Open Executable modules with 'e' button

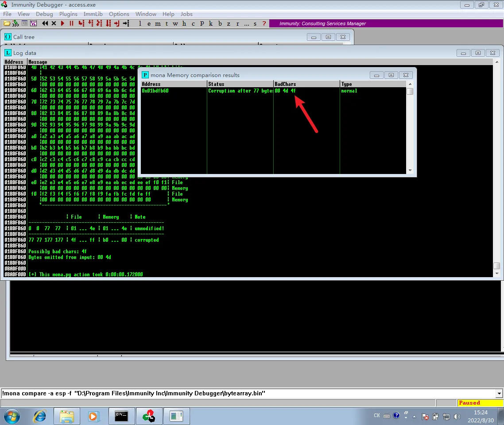point(149,23)
